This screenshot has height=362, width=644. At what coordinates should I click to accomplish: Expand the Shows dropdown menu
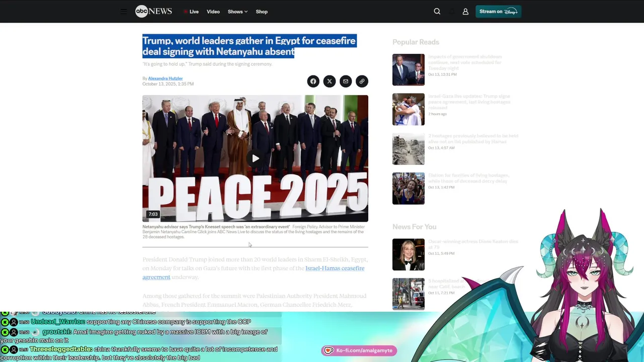pyautogui.click(x=237, y=12)
